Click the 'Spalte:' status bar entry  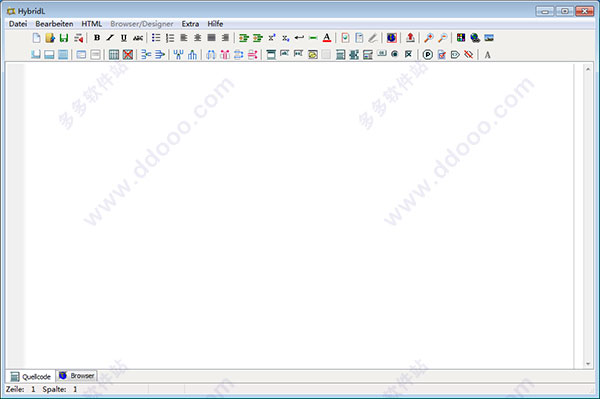pyautogui.click(x=54, y=389)
